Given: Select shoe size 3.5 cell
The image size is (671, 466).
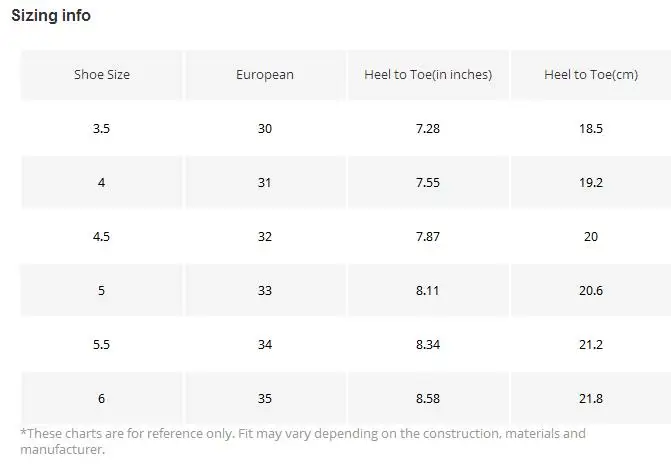Looking at the screenshot, I should [x=102, y=128].
